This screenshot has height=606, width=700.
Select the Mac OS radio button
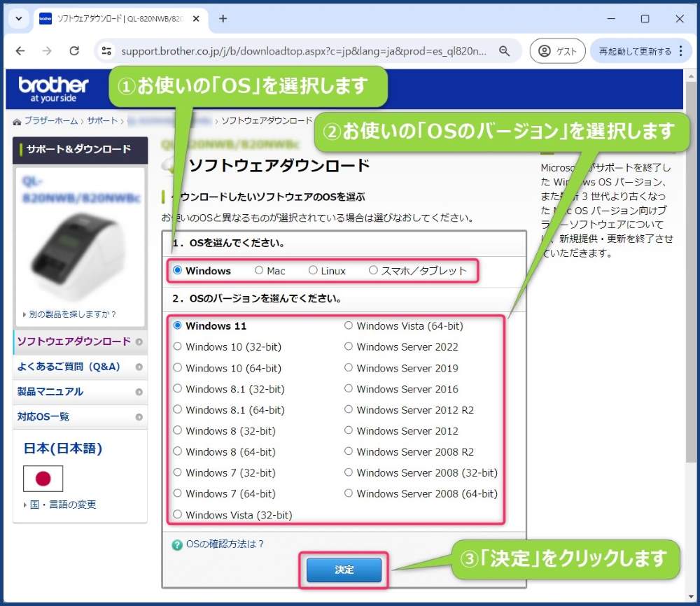coord(258,270)
